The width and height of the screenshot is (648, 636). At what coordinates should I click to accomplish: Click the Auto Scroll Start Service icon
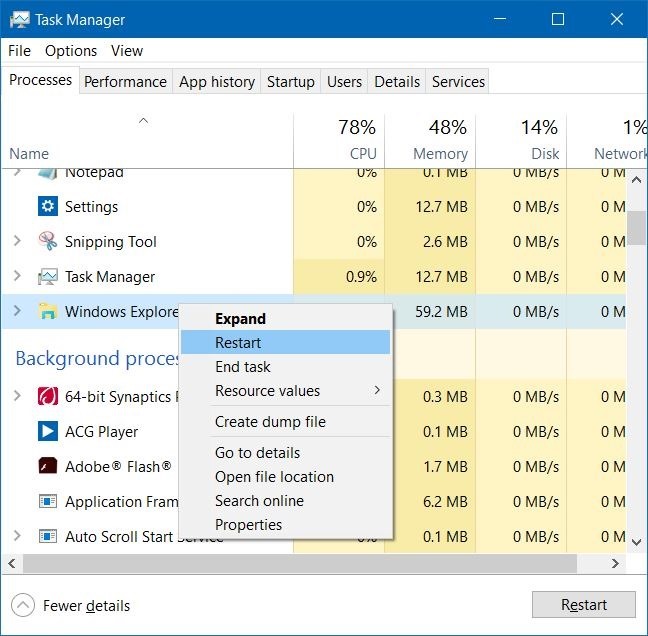point(48,536)
